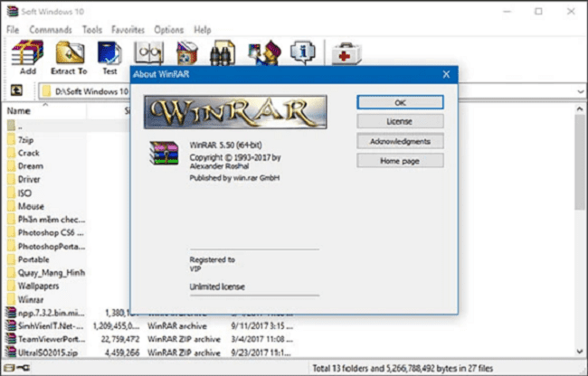Click the Find (binoculars) toolbar icon
588x376 pixels.
coord(223,52)
